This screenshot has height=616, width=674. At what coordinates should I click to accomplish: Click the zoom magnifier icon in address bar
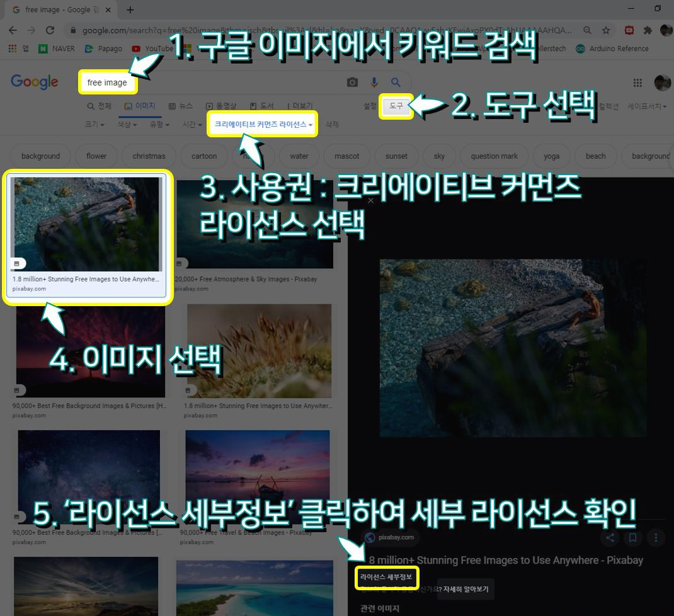click(x=587, y=30)
